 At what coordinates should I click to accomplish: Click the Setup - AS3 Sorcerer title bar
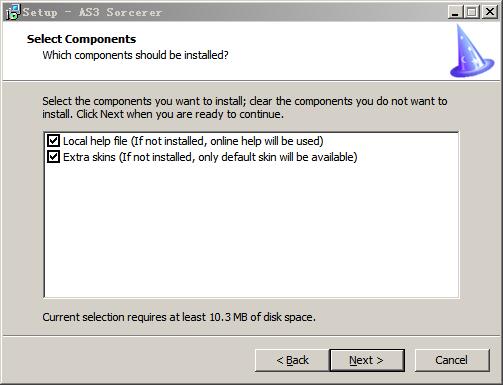tap(233, 12)
